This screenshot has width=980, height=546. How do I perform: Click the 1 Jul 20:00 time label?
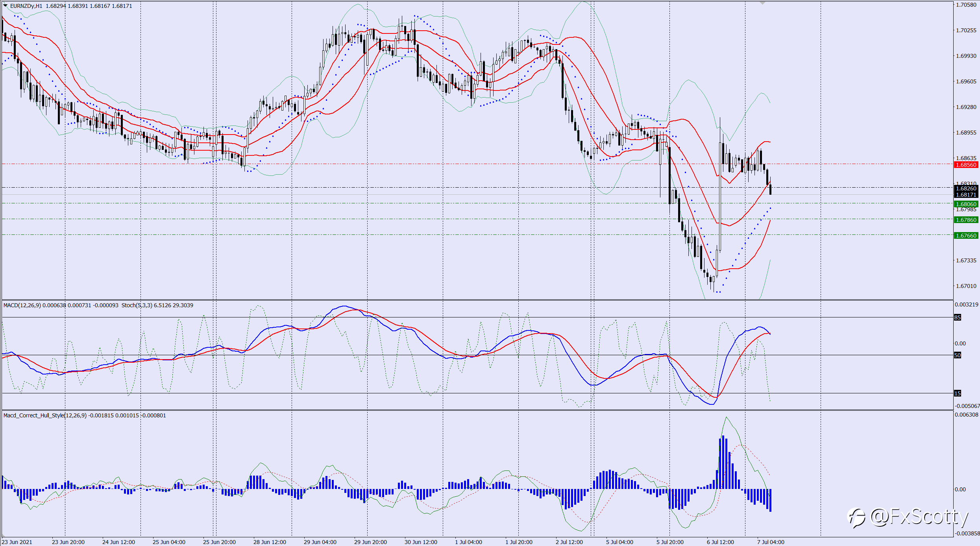click(x=519, y=542)
